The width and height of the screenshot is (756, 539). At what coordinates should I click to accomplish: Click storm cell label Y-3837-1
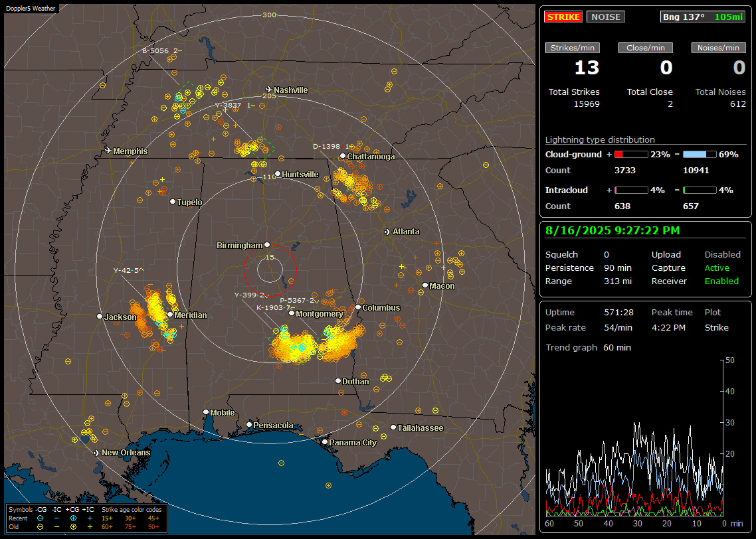[x=235, y=105]
